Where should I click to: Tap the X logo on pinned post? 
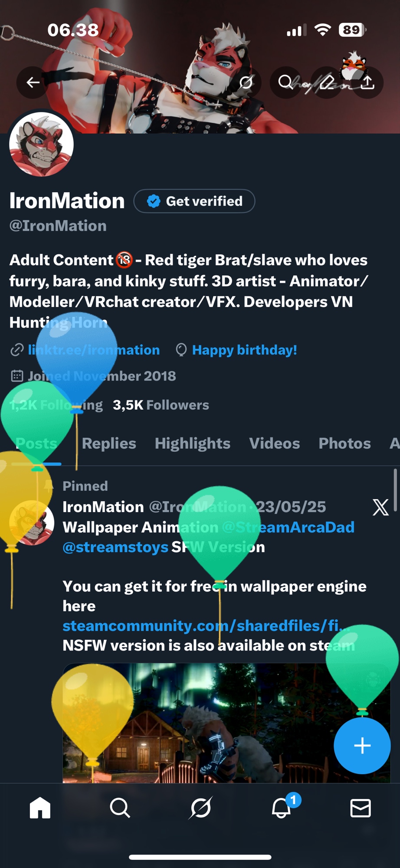380,507
